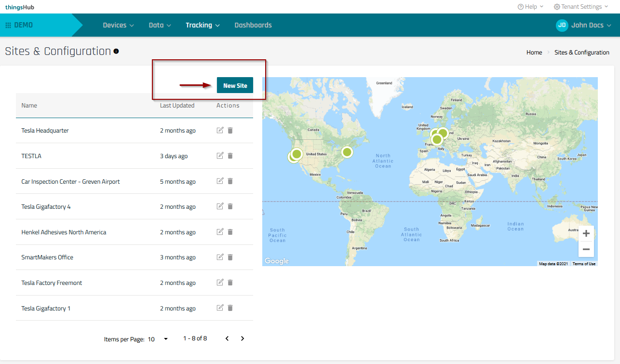
Task: Open info icon beside Sites & Configuration
Action: point(116,51)
